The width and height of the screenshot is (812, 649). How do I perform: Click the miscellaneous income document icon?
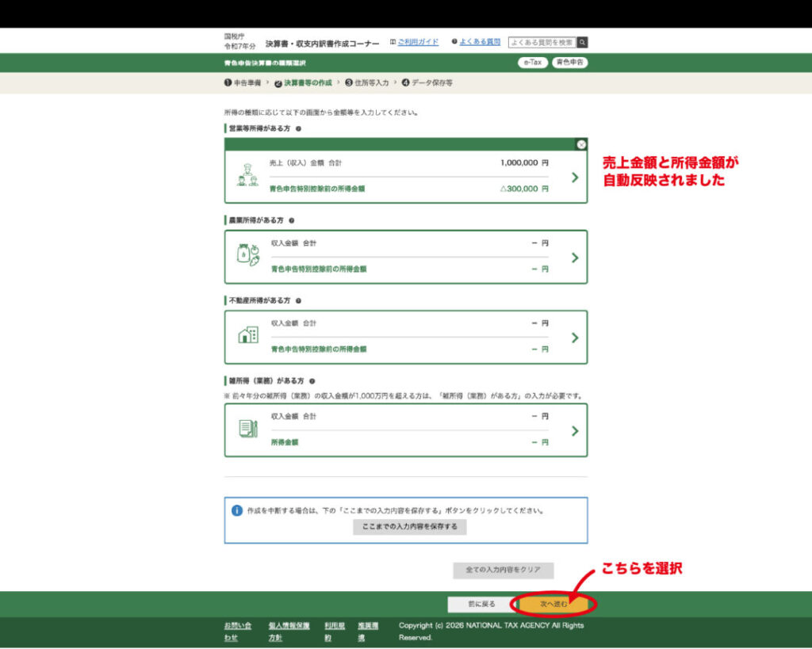pyautogui.click(x=248, y=429)
